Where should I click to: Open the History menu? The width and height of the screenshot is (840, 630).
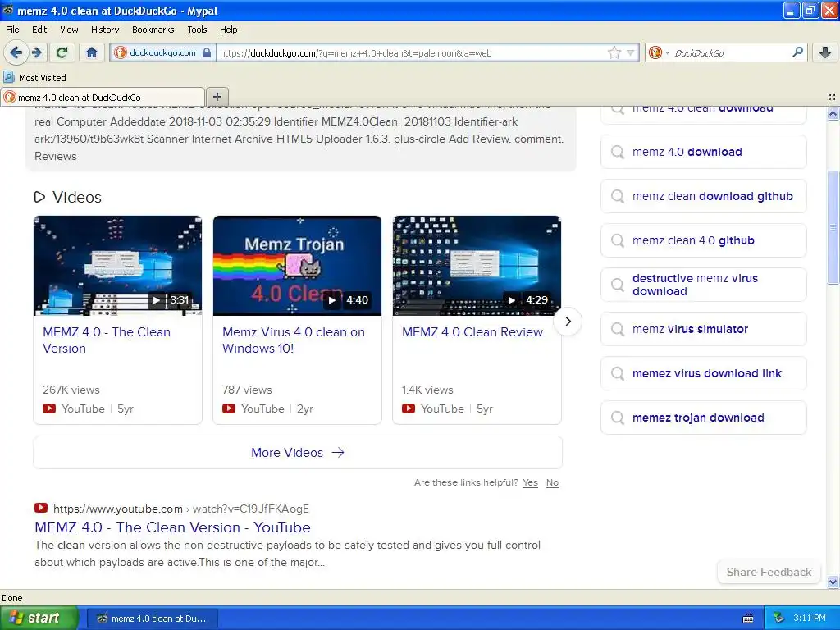(x=104, y=30)
